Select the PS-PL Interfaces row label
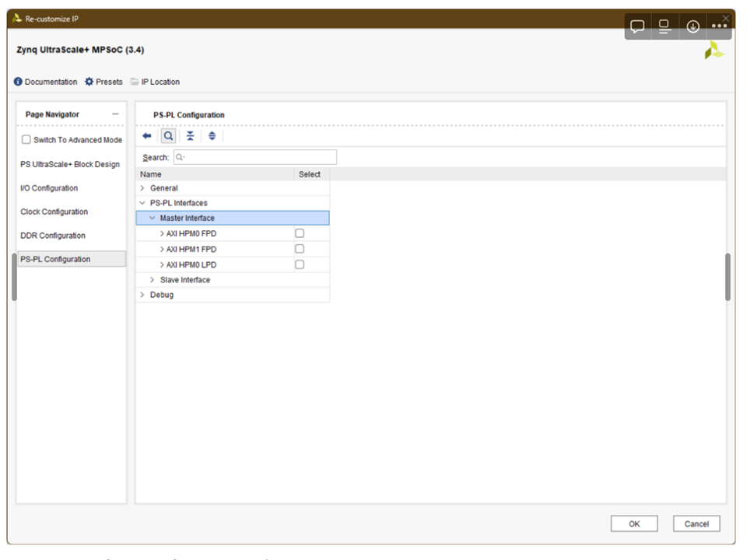This screenshot has width=754, height=560. 179,203
